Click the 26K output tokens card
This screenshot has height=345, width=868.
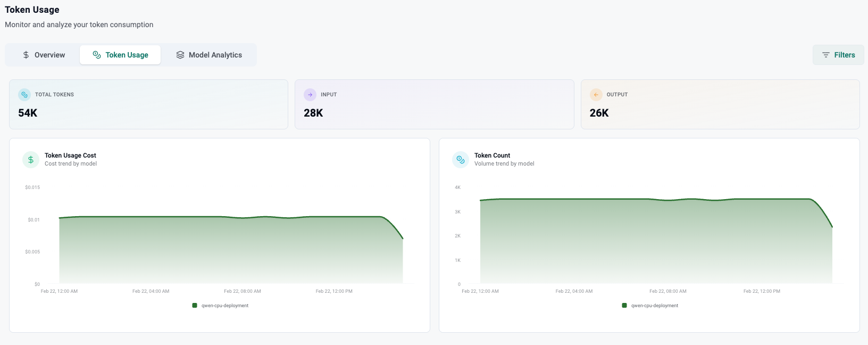pyautogui.click(x=720, y=104)
